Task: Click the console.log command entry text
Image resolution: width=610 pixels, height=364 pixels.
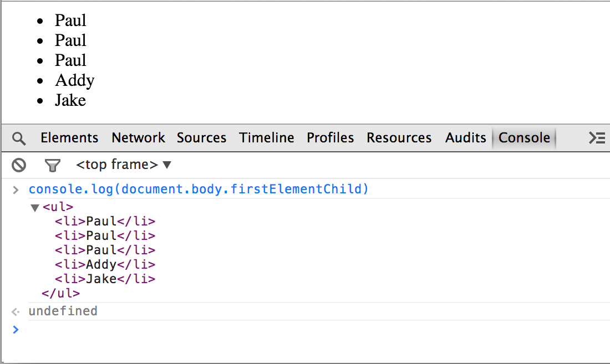Action: coord(199,189)
